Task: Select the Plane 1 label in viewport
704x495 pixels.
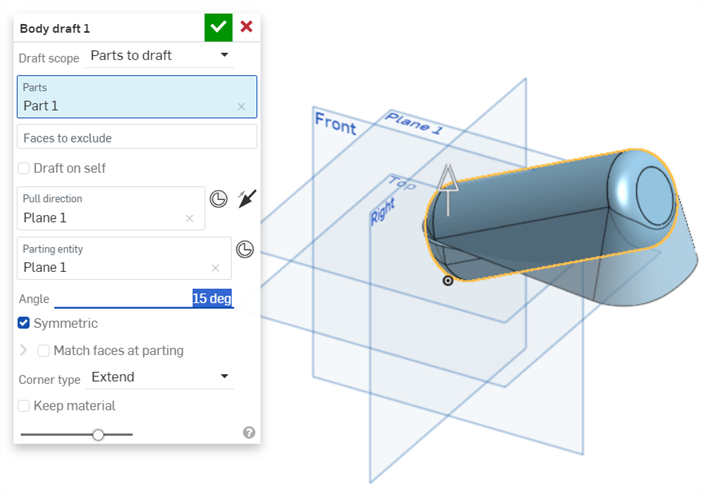Action: click(414, 123)
